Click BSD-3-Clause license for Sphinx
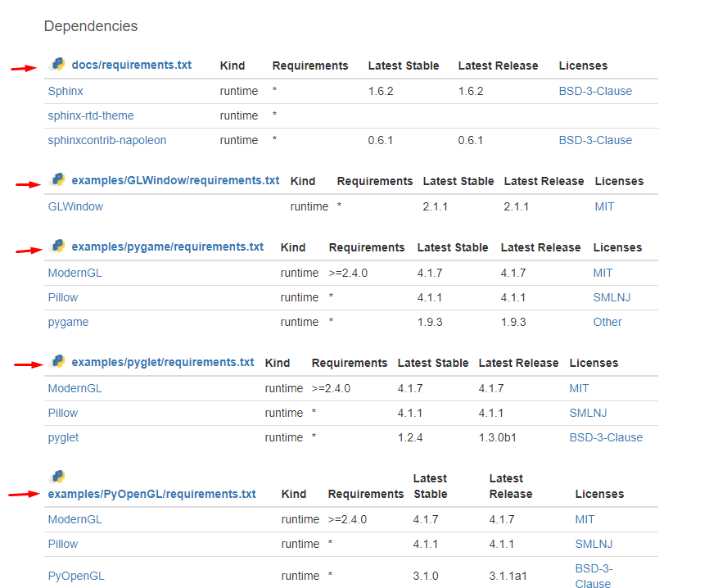Screen dimensions: 718x588 (x=595, y=91)
